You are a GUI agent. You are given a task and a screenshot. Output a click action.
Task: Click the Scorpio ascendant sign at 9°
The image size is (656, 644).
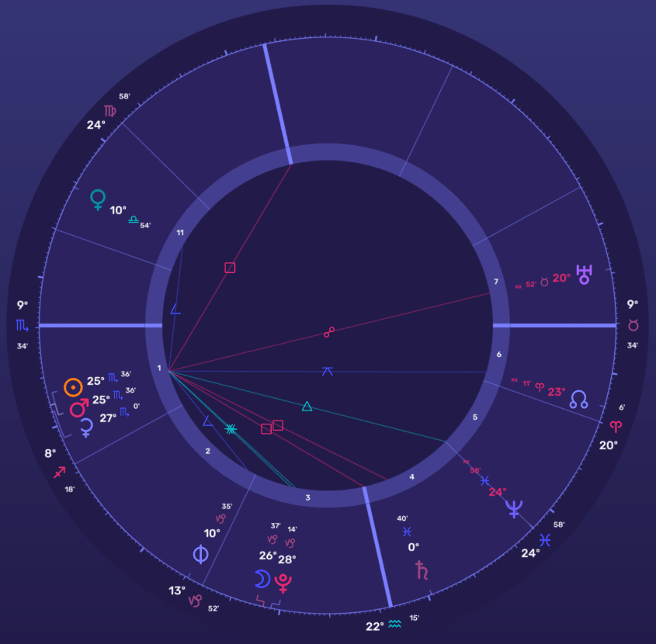click(x=21, y=324)
